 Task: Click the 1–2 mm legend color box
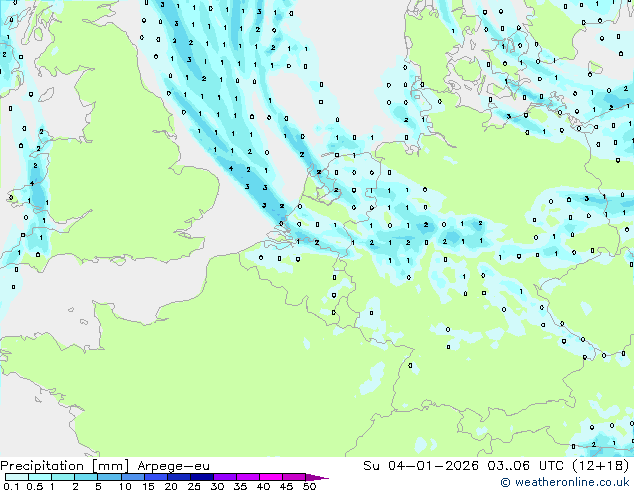pos(63,477)
